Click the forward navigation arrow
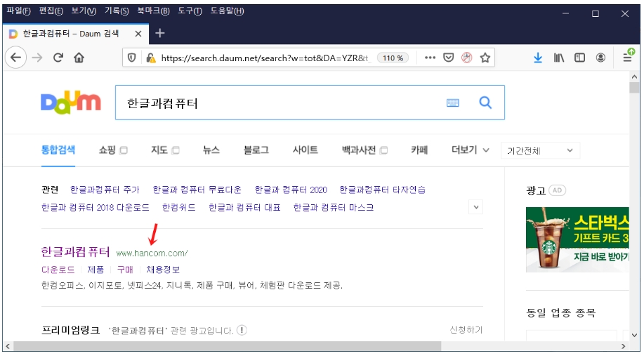The image size is (644, 356). (x=37, y=58)
